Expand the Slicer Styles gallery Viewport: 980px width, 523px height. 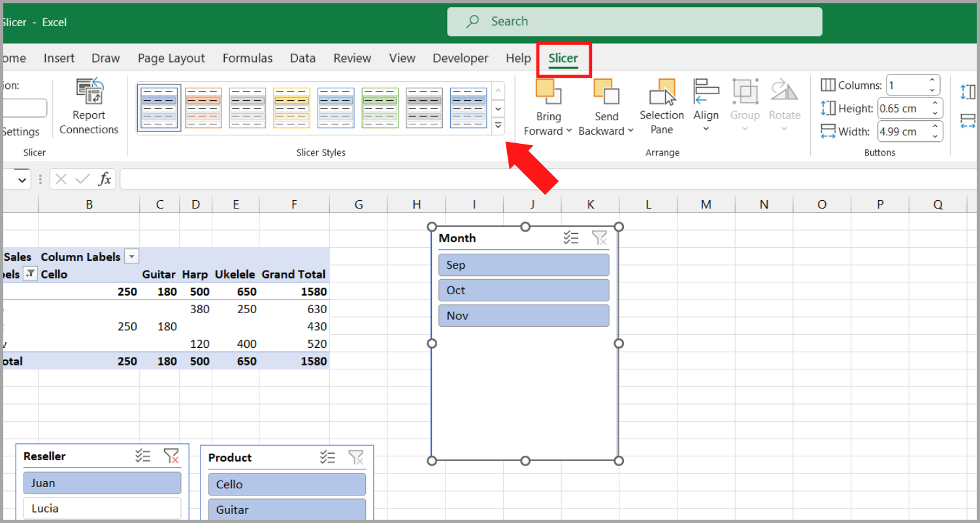pos(498,126)
